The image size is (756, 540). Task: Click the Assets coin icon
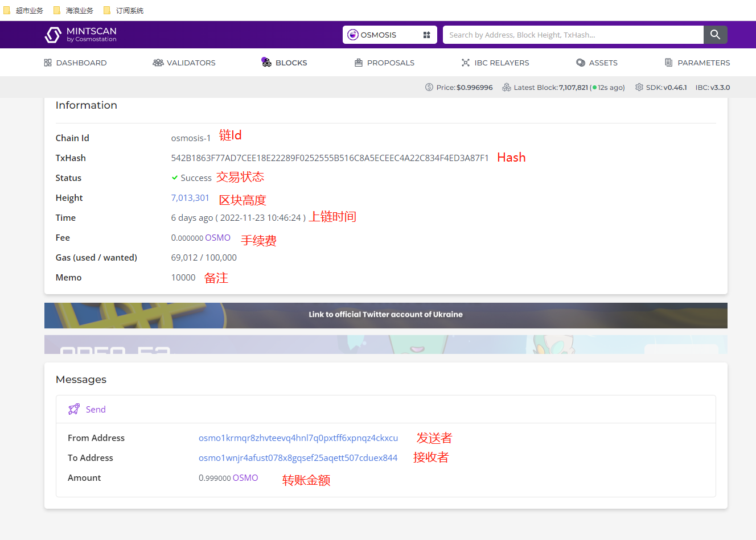(x=581, y=63)
